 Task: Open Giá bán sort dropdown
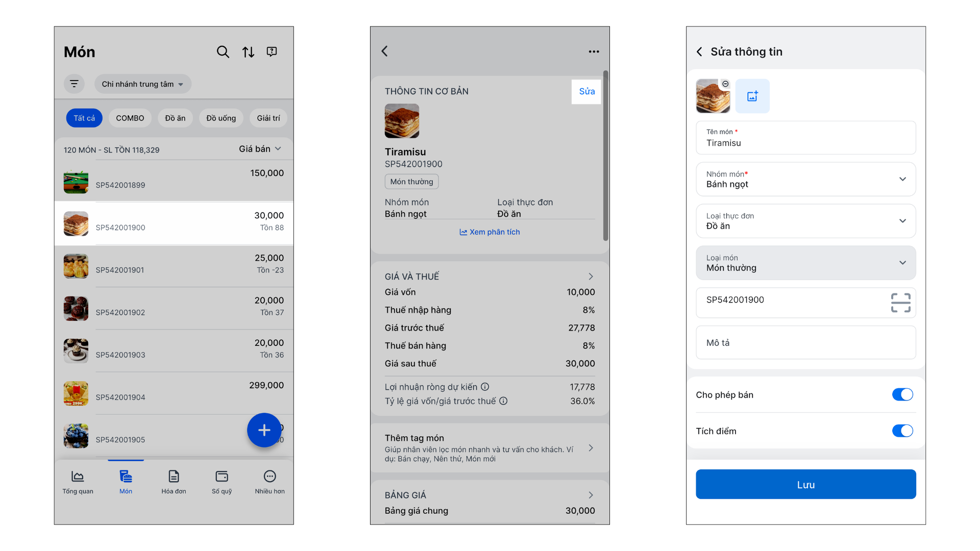coord(260,149)
